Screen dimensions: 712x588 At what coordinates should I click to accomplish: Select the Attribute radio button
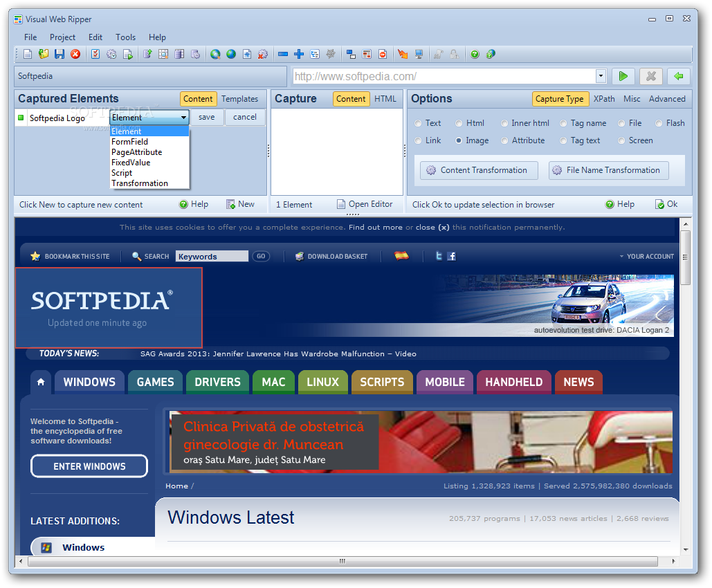click(x=504, y=140)
